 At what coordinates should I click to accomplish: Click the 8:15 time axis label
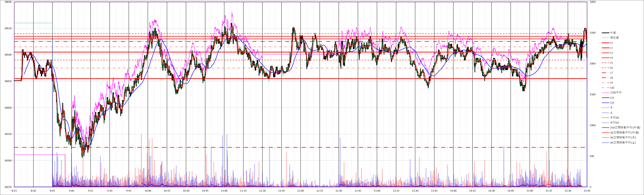14,191
